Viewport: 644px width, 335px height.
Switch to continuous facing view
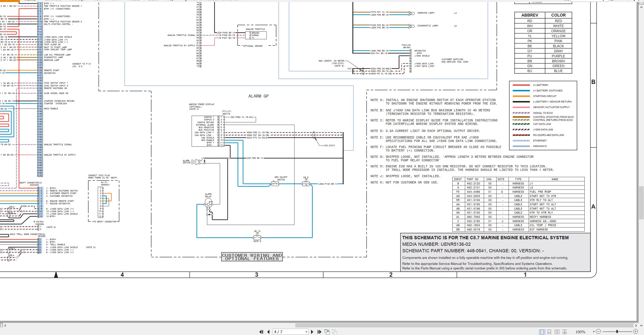(x=565, y=332)
